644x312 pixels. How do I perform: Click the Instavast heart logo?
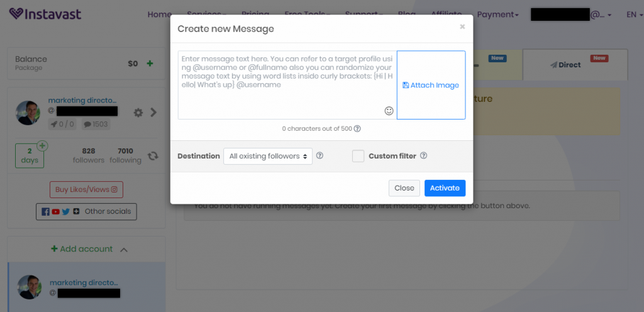click(x=16, y=14)
